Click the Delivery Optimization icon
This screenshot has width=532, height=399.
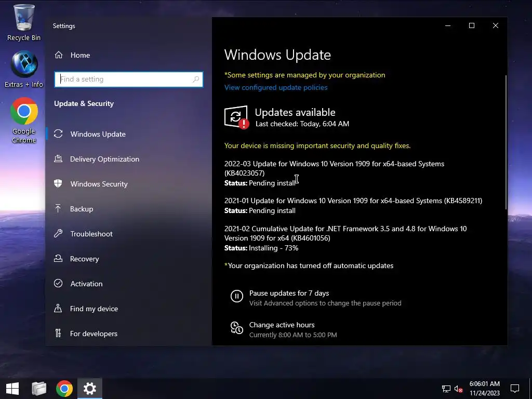coord(58,159)
